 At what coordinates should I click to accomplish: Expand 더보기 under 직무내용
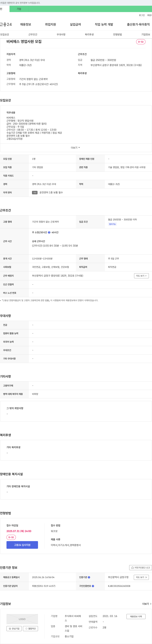coord(76,148)
